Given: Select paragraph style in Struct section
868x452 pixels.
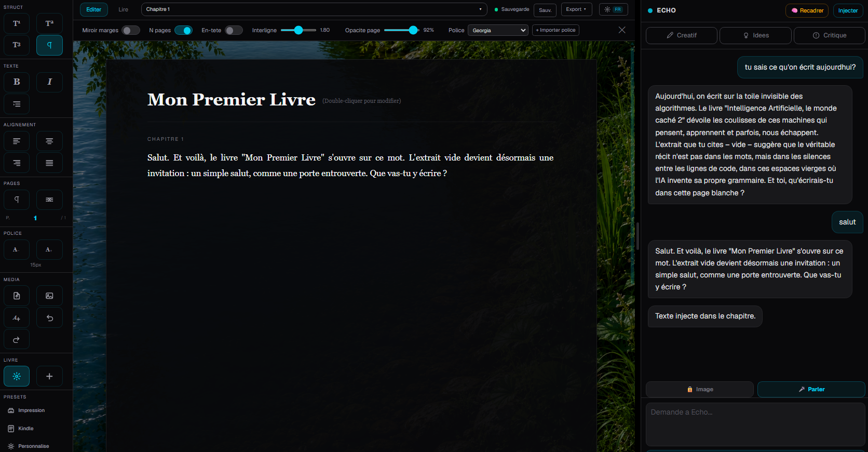Looking at the screenshot, I should pyautogui.click(x=49, y=45).
